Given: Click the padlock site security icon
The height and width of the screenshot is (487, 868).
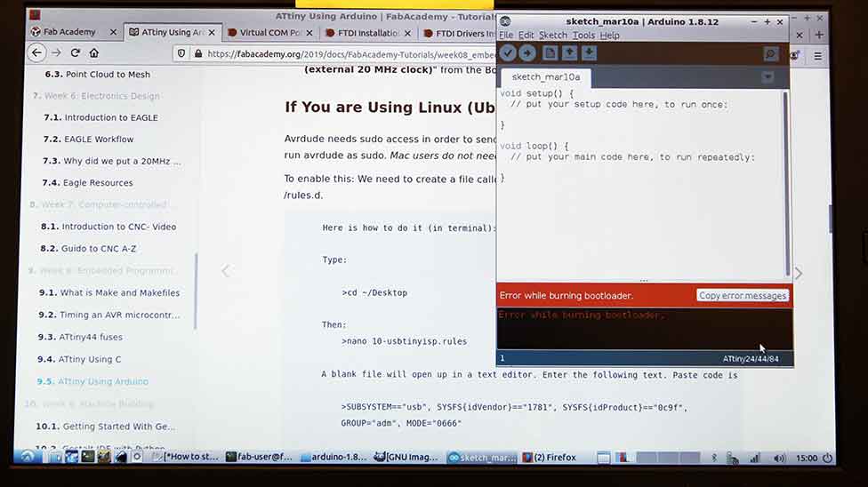Looking at the screenshot, I should click(198, 53).
